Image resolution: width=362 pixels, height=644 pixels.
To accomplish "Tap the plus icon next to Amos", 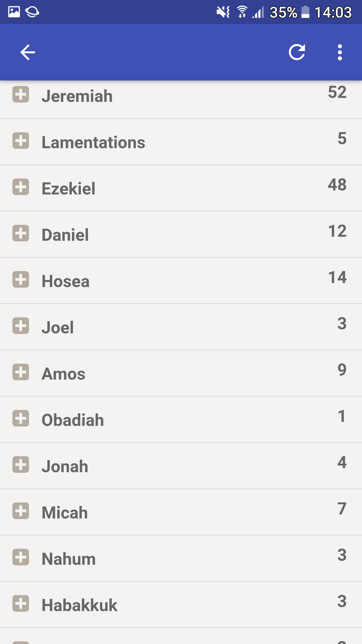I will pyautogui.click(x=21, y=372).
